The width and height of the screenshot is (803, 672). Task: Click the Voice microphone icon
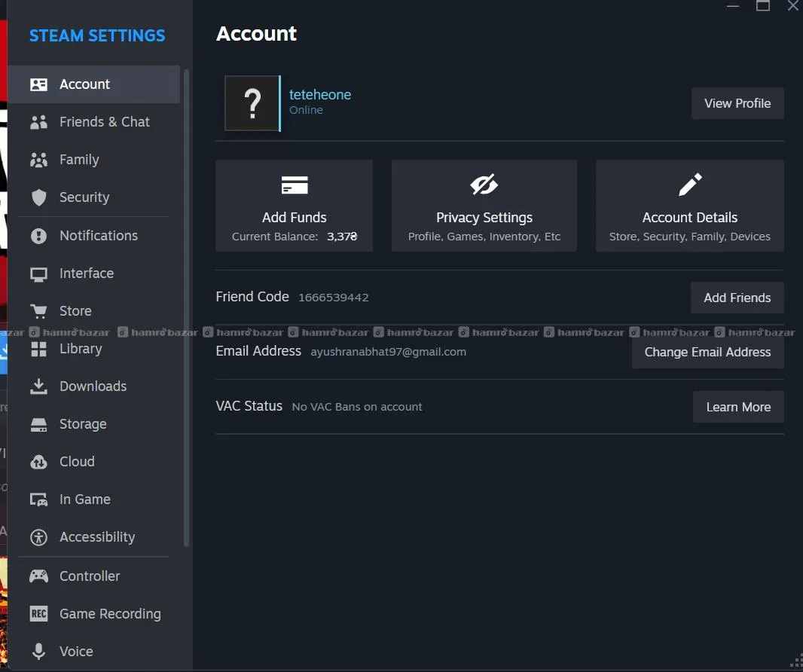[38, 652]
